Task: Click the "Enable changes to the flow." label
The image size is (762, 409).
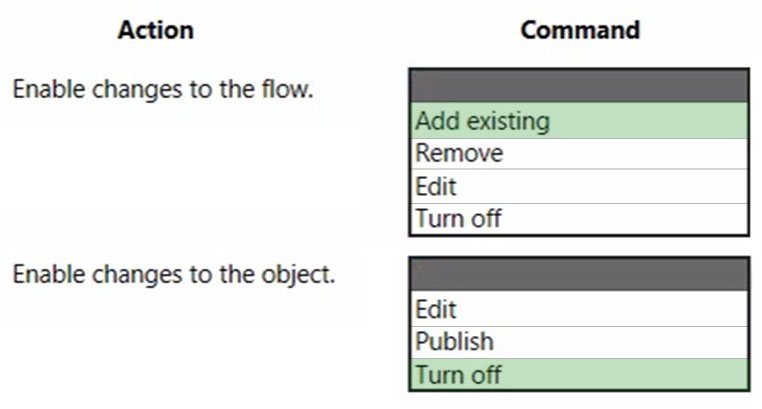Action: (x=163, y=89)
